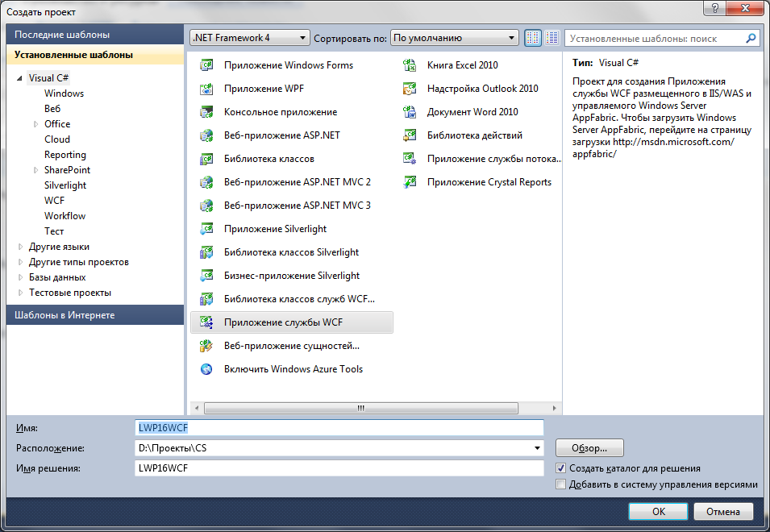770x532 pixels.
Task: Click the Обзор... browse button
Action: coord(589,448)
